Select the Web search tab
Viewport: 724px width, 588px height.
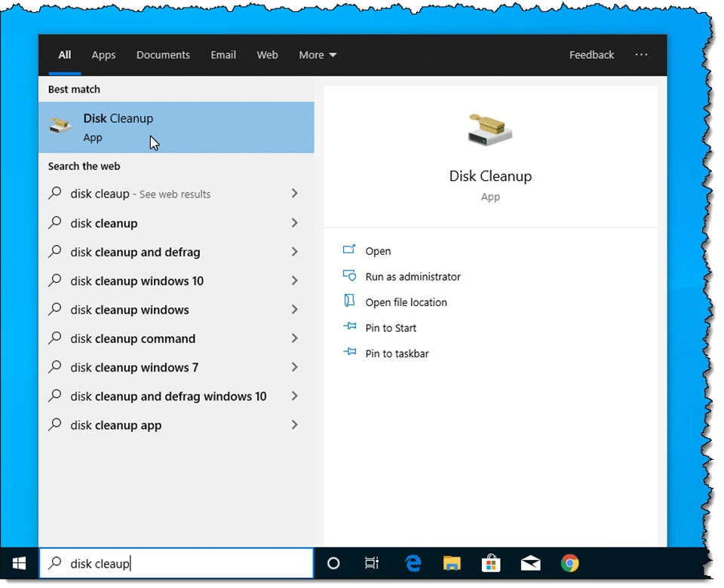[x=267, y=55]
